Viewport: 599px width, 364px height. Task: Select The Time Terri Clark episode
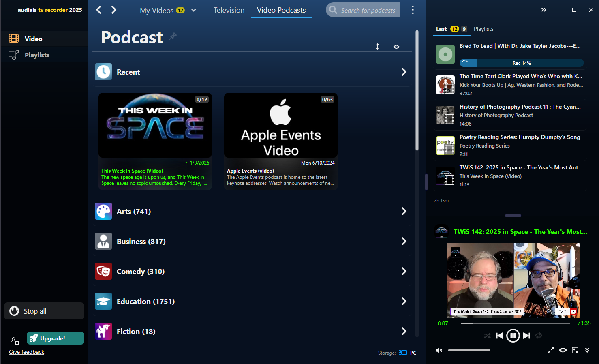(510, 85)
